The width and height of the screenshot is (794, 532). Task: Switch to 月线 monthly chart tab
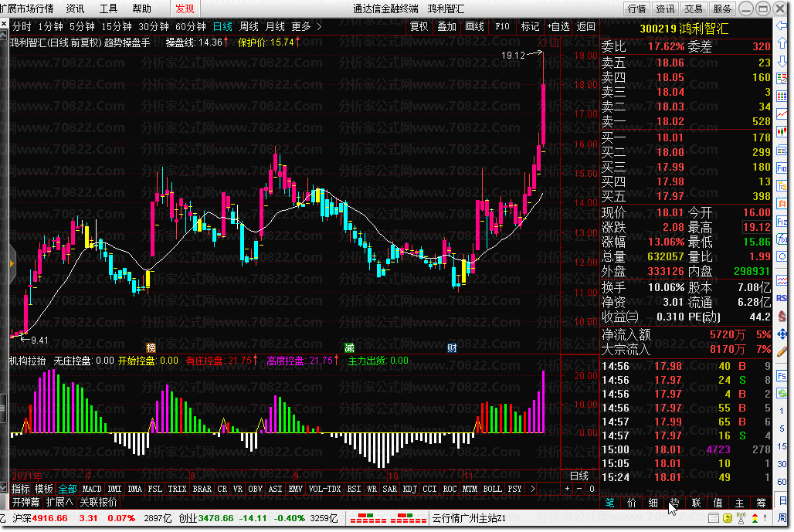(x=275, y=27)
